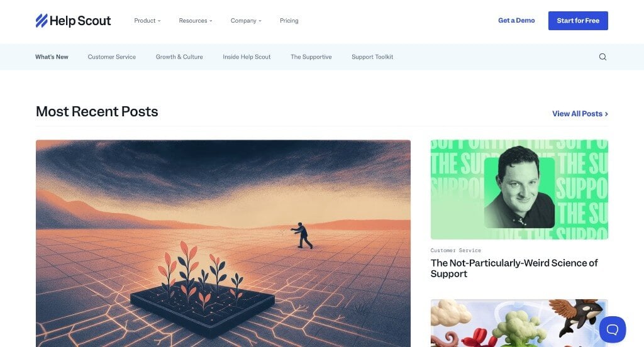This screenshot has height=347, width=644.
Task: Open the blog search magnifier icon
Action: click(x=602, y=57)
